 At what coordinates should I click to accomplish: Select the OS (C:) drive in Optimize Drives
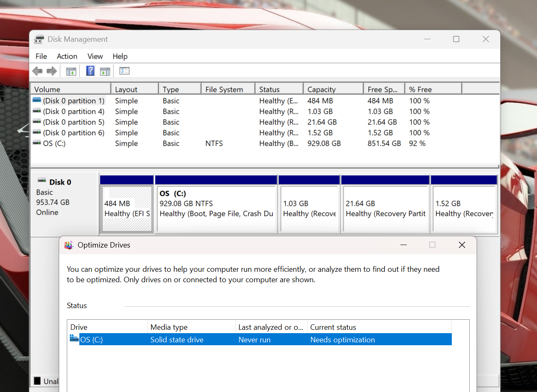point(261,340)
